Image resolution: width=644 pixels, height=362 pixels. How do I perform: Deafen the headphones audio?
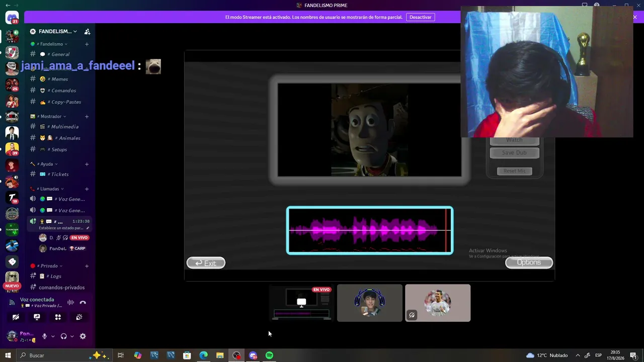(x=63, y=336)
